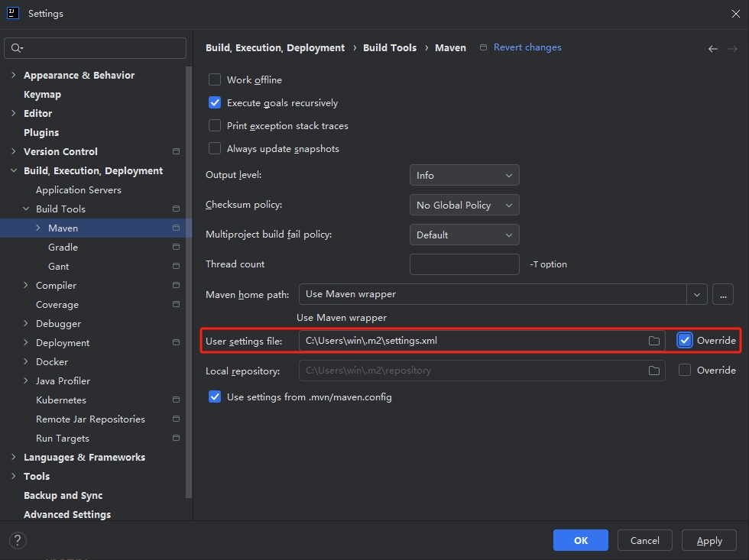Expand Appearance & Behavior section
Screen dimensions: 749x560
tap(14, 75)
